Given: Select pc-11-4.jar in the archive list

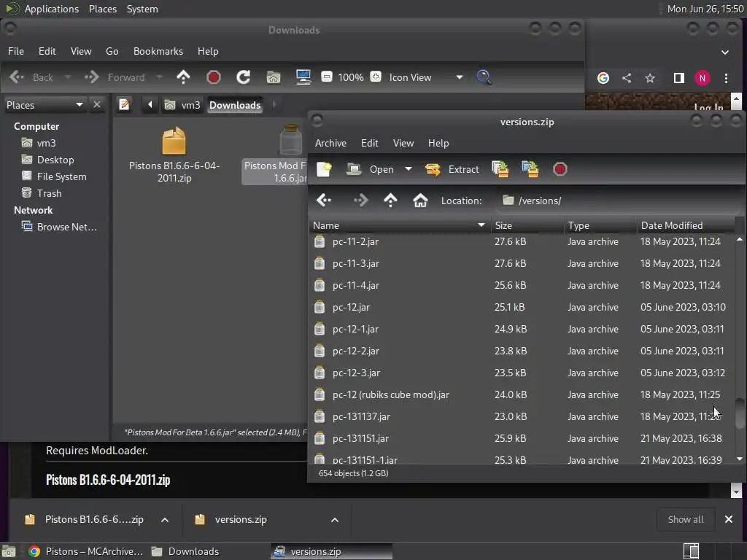Looking at the screenshot, I should coord(522,285).
